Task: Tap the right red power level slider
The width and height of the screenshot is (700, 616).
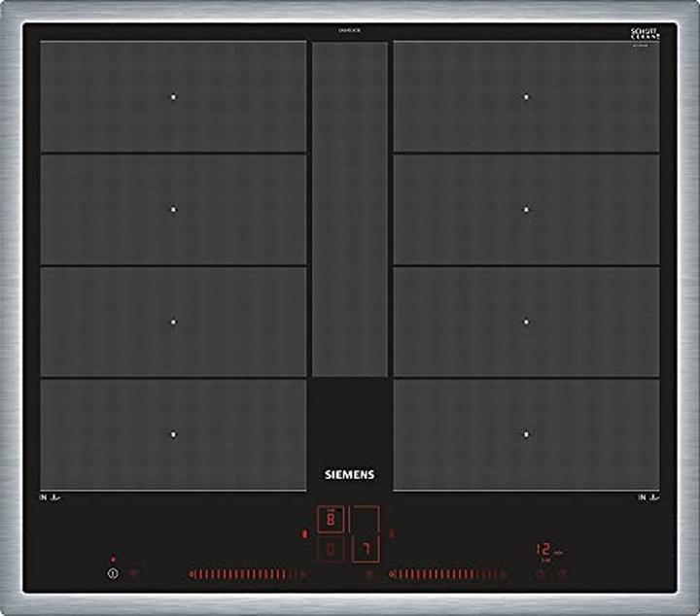Action: (449, 574)
